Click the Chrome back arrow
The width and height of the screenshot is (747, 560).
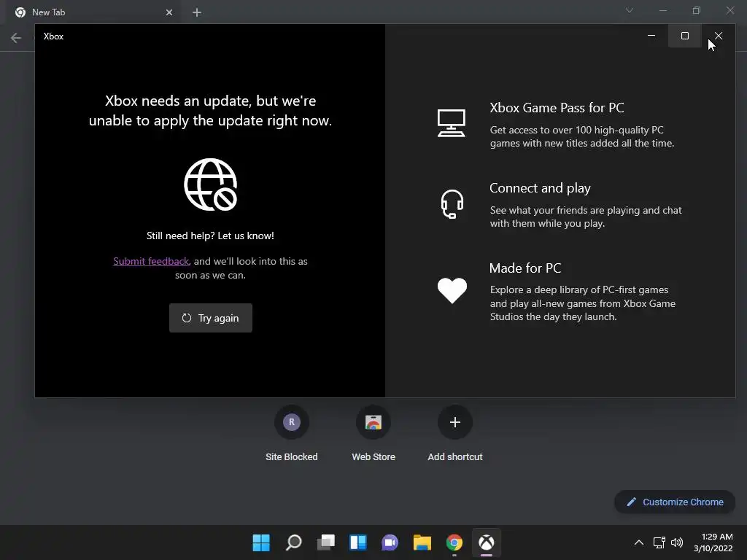[x=16, y=38]
